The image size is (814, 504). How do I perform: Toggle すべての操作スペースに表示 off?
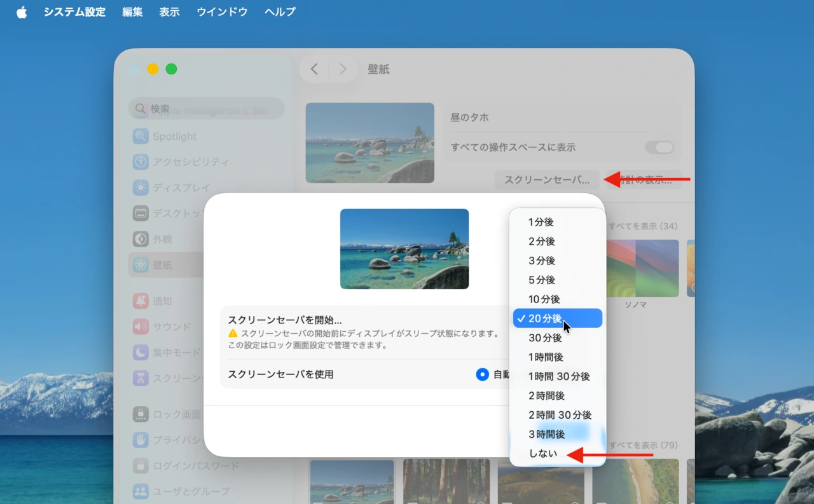pos(659,147)
